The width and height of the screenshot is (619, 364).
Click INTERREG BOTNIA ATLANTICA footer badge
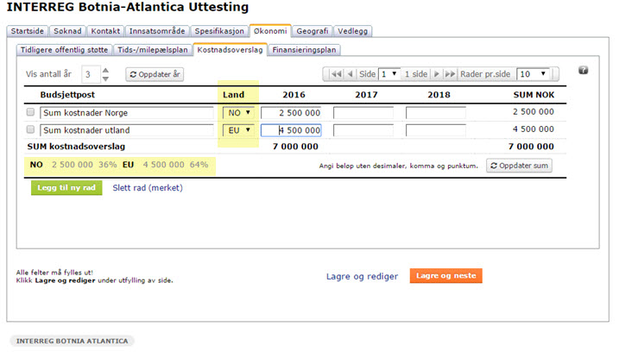pos(73,341)
